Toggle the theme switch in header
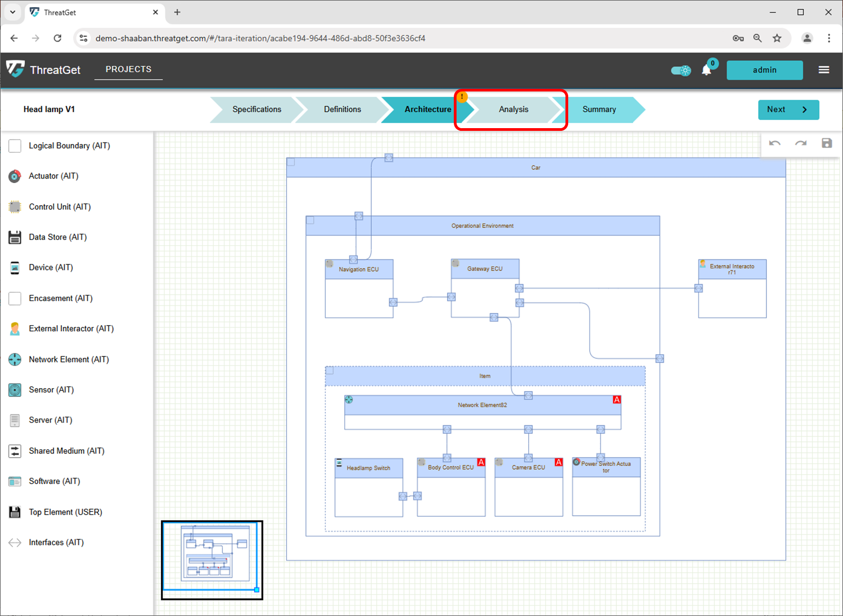 coord(681,71)
